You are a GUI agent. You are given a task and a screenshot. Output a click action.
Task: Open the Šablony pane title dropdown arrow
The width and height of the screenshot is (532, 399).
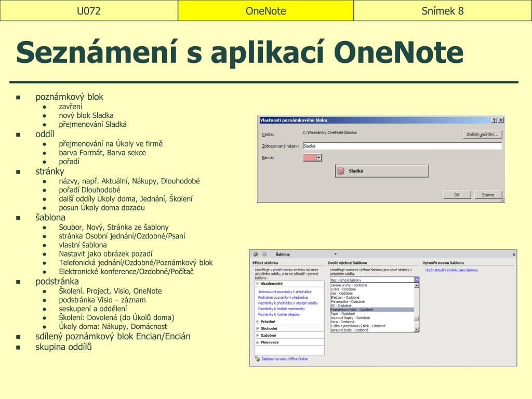(335, 254)
